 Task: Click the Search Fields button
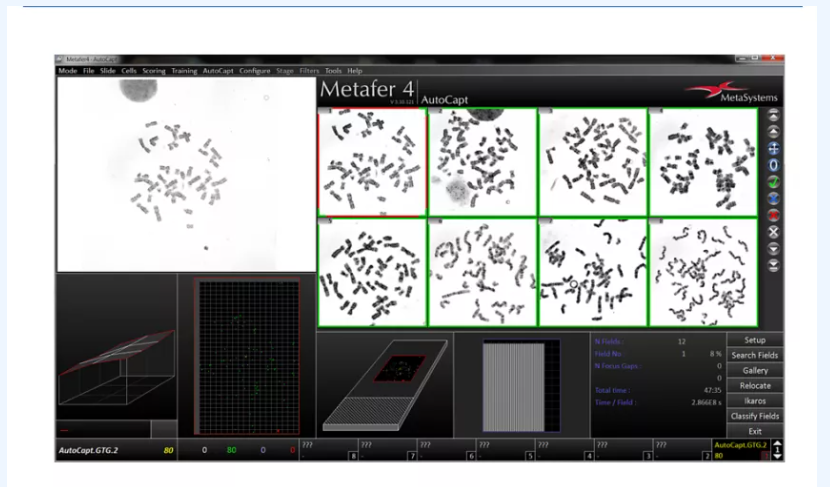click(x=755, y=355)
